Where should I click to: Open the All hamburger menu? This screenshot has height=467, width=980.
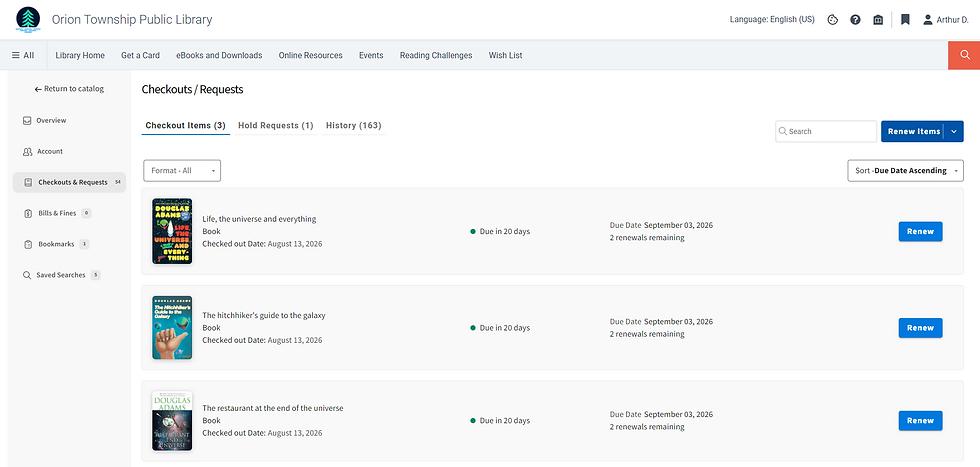point(23,55)
